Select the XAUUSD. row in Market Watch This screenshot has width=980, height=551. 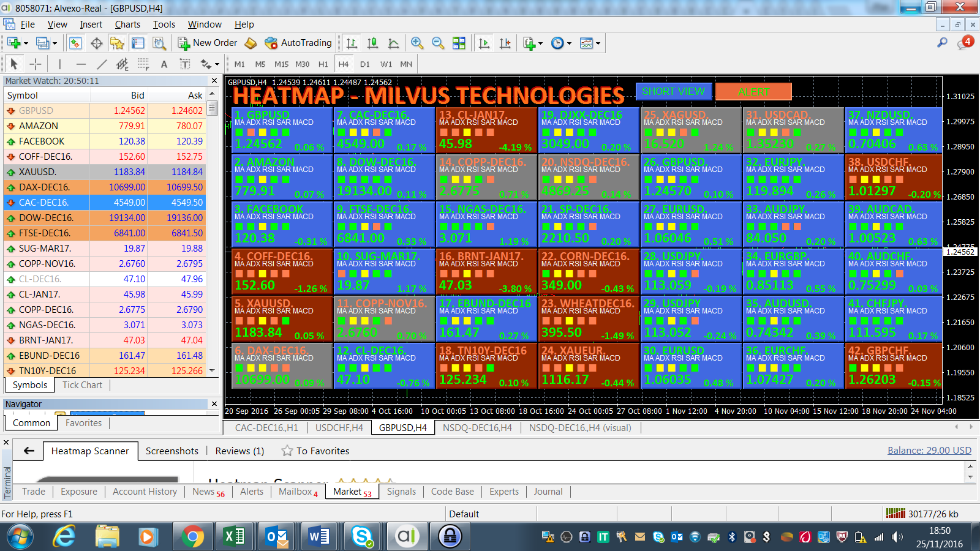pyautogui.click(x=105, y=172)
